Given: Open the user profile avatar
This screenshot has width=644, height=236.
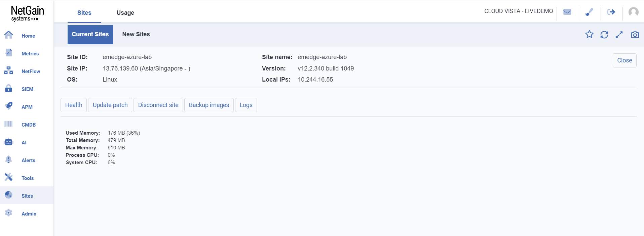Looking at the screenshot, I should point(634,12).
